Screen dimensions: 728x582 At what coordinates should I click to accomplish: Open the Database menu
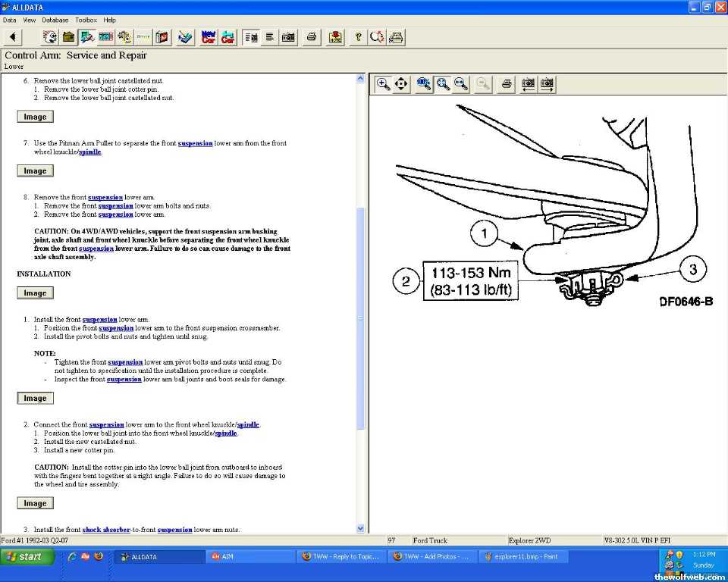point(55,20)
